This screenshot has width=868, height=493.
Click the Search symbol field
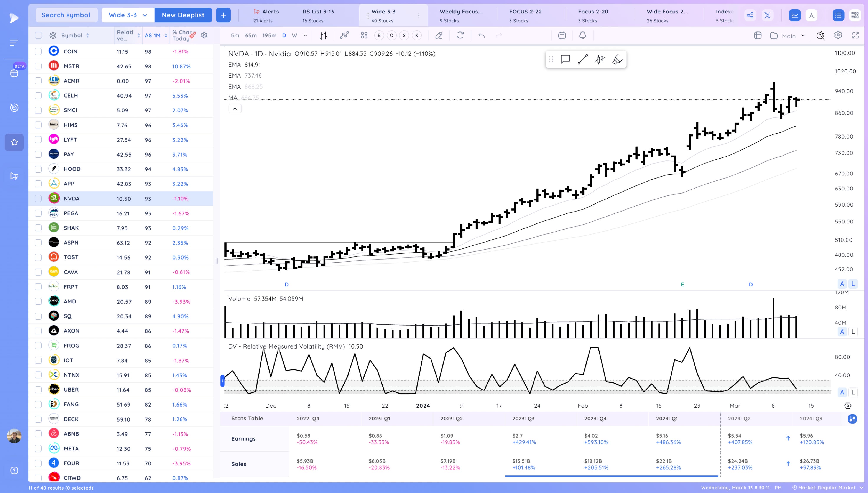point(67,15)
